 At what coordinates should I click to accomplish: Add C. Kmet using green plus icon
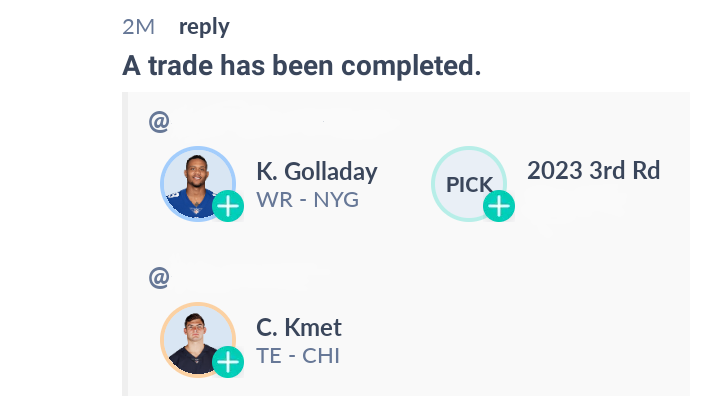228,362
